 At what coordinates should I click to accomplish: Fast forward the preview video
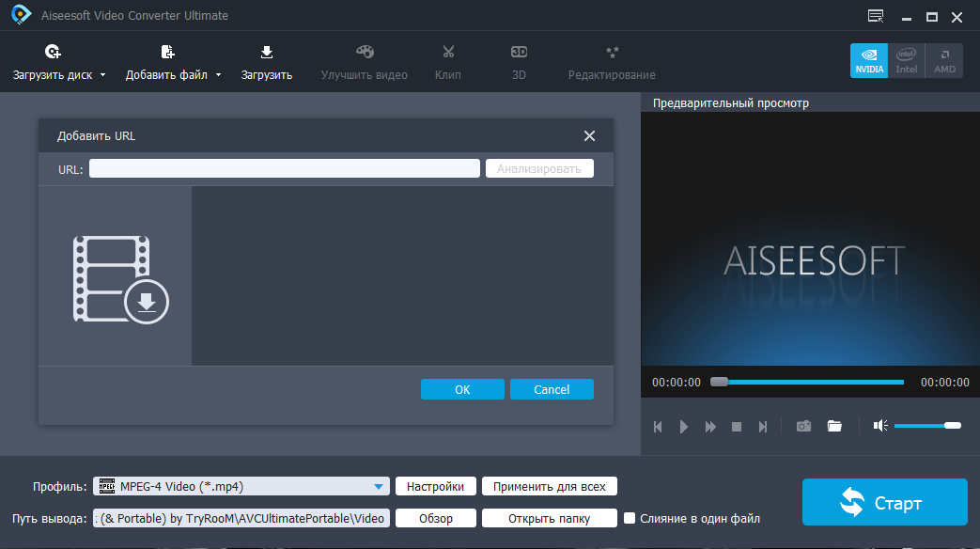[710, 427]
